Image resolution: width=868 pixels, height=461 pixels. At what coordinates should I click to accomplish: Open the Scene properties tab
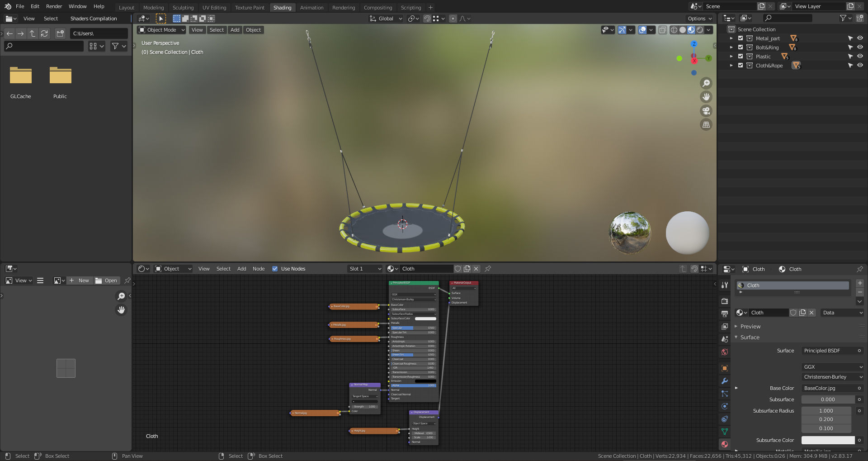point(725,339)
